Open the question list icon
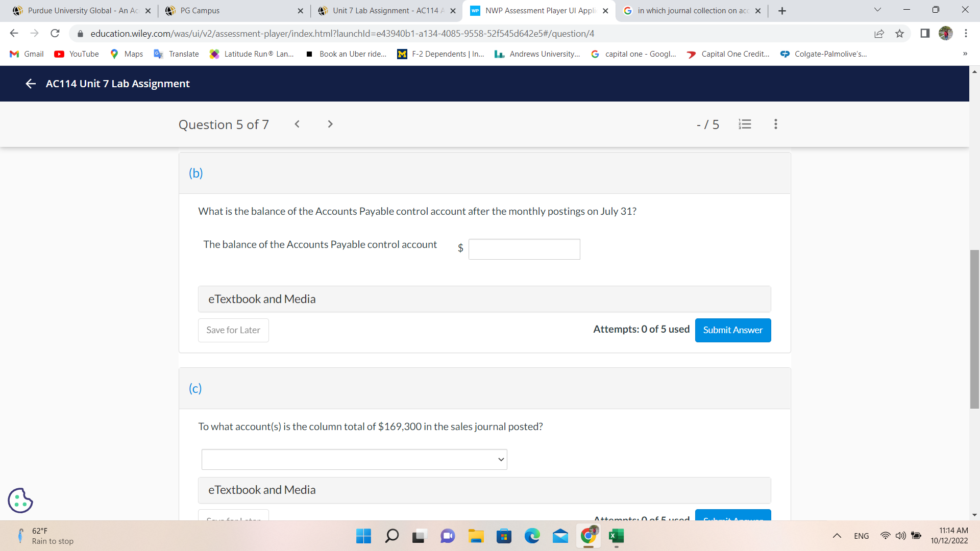The width and height of the screenshot is (980, 551). [x=745, y=124]
